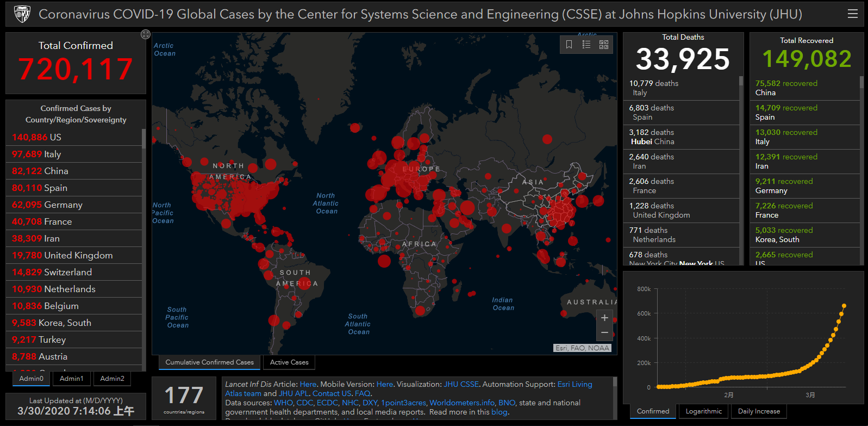
Task: Click the Contact US link
Action: coord(332,393)
